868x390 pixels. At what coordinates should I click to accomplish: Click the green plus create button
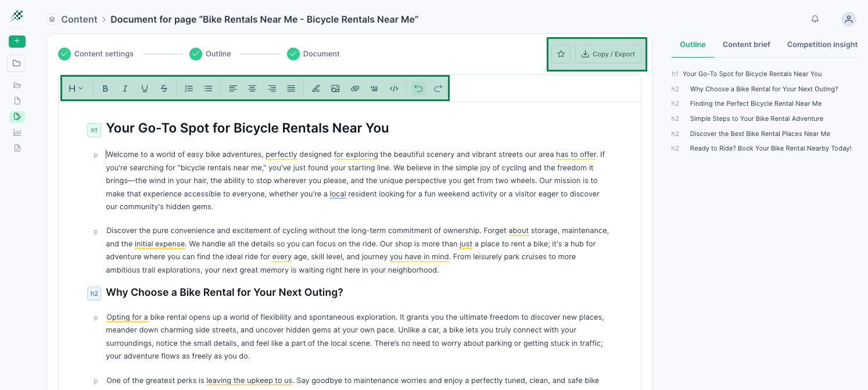(x=17, y=41)
